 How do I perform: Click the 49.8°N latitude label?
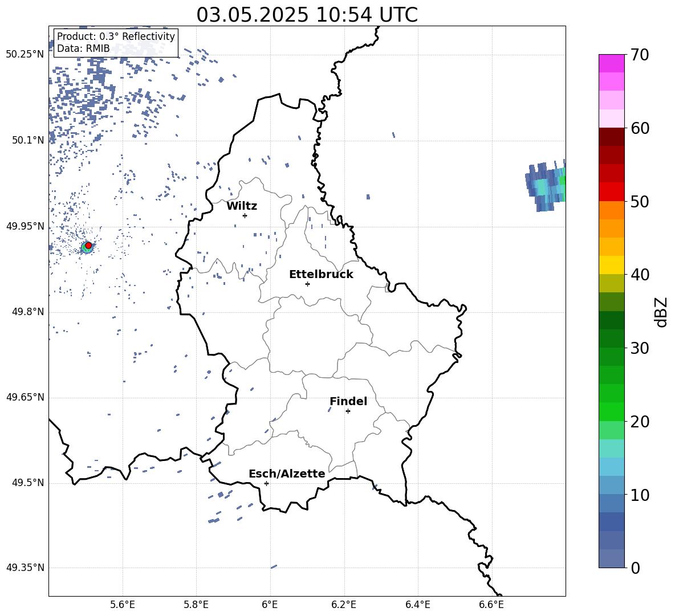point(28,312)
